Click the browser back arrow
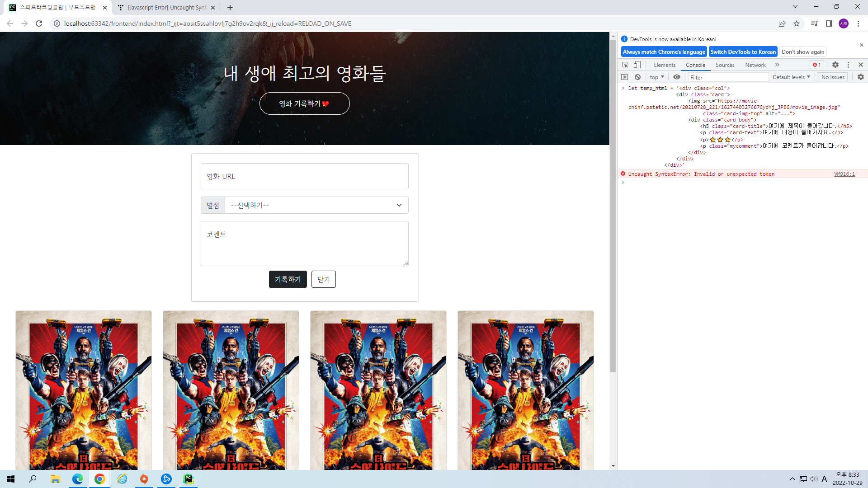The image size is (868, 488). pyautogui.click(x=10, y=23)
